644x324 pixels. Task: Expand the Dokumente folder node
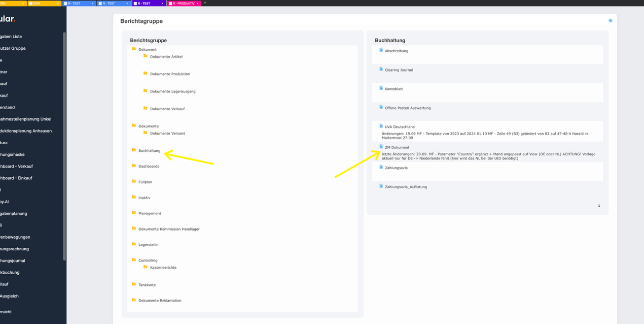pos(134,126)
